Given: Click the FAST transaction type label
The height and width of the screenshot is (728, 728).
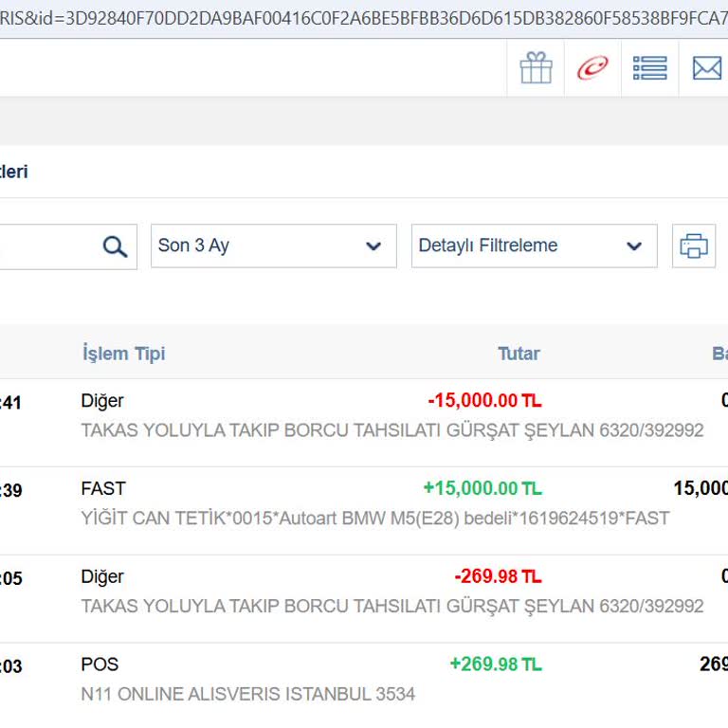Looking at the screenshot, I should pyautogui.click(x=103, y=488).
